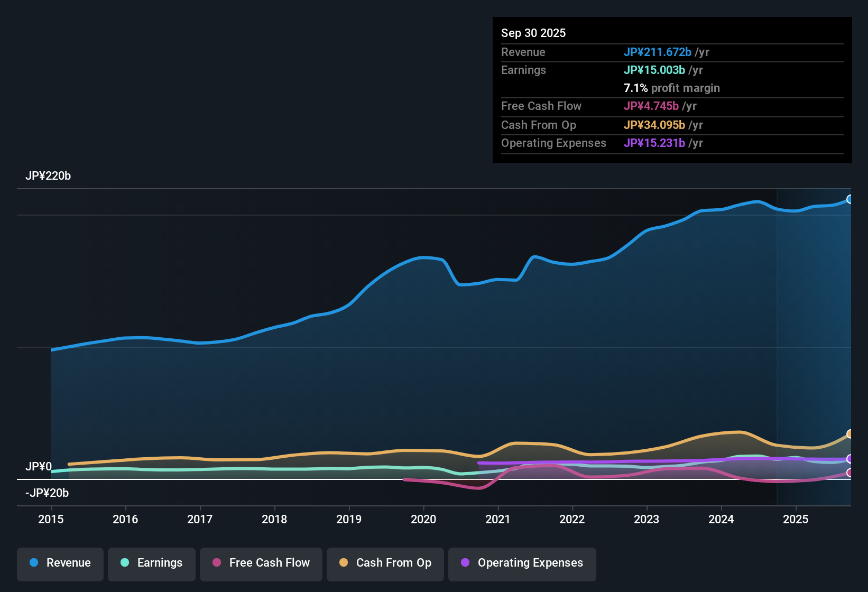The height and width of the screenshot is (592, 868).
Task: Click the purple Operating Expenses dot icon
Action: [x=465, y=563]
